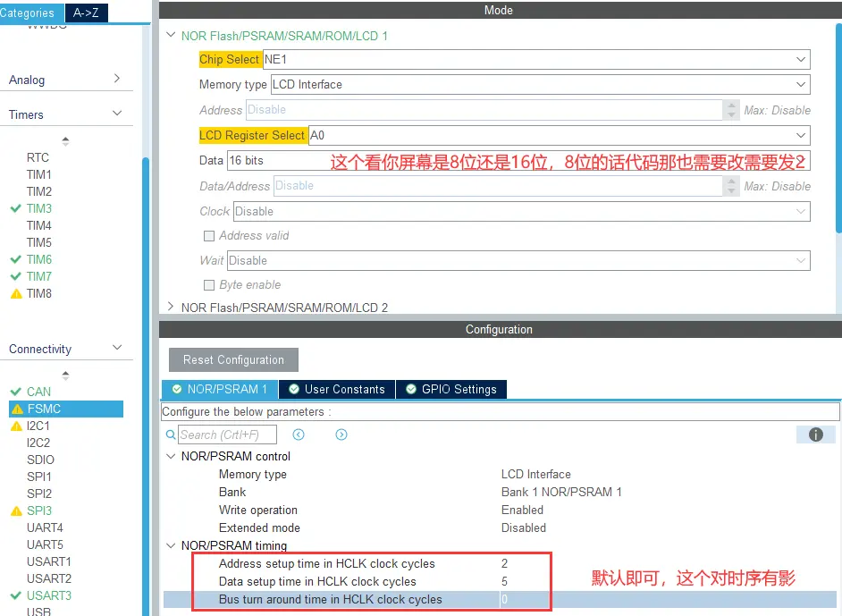Toggle the Address valid checkbox
Viewport: 842px width, 616px height.
click(209, 236)
